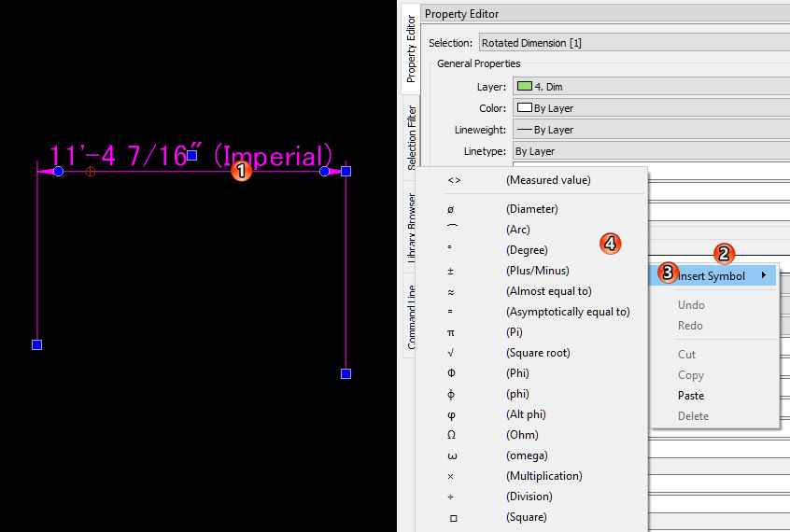Image resolution: width=790 pixels, height=532 pixels.
Task: Click Undo in the context menu
Action: pos(713,305)
